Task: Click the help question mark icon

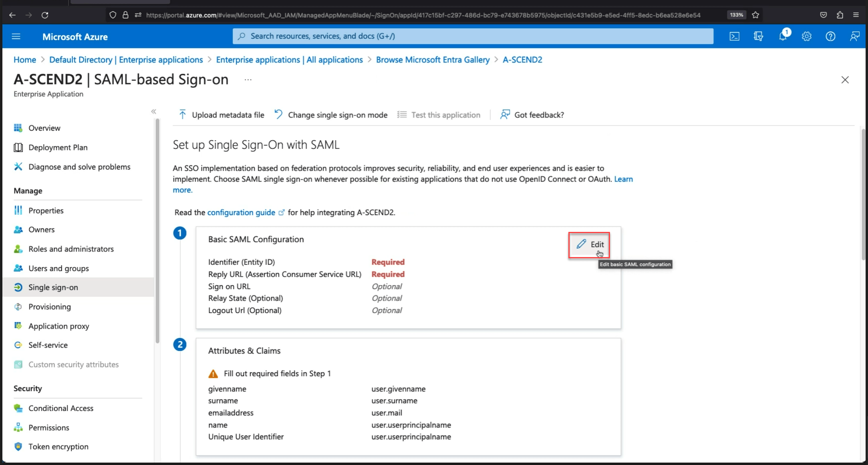Action: [830, 36]
